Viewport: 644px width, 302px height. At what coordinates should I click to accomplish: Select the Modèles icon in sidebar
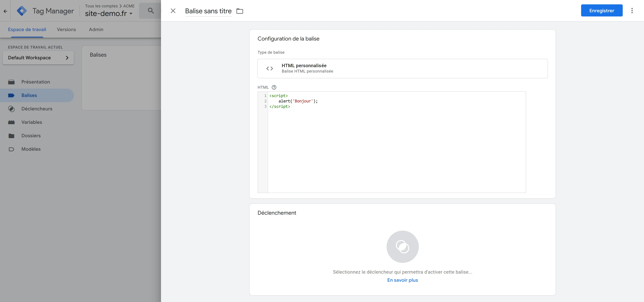point(12,149)
